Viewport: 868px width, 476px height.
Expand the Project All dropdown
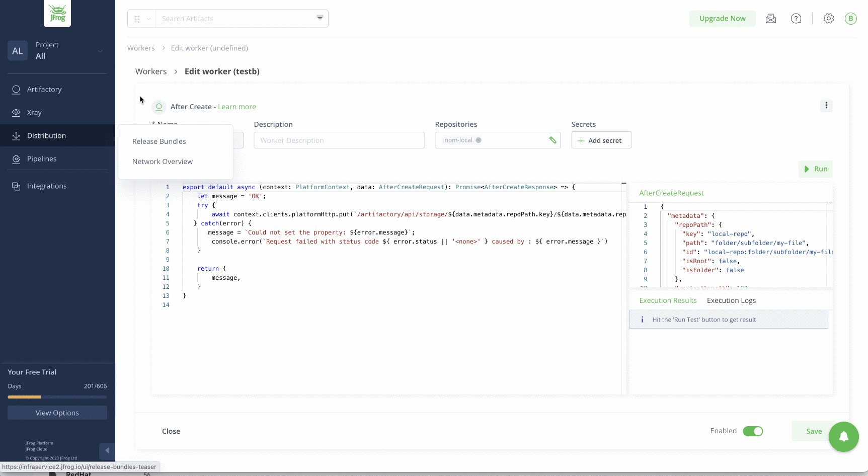pos(100,51)
